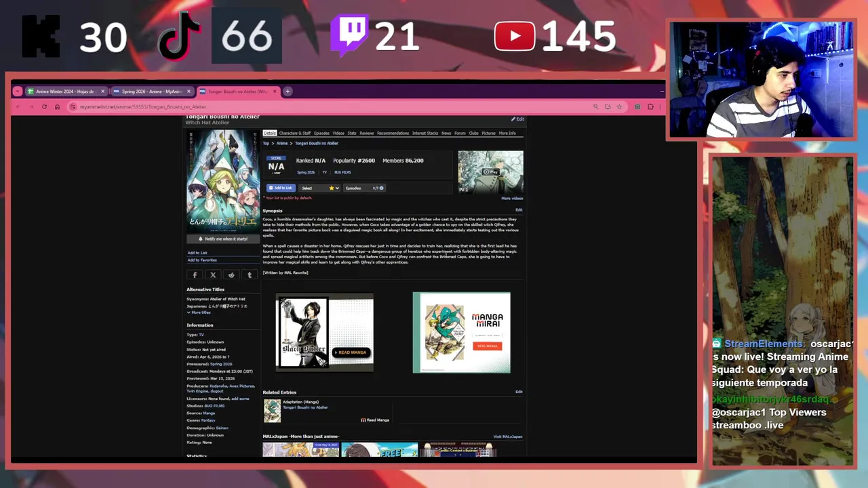Click the browser home icon
868x488 pixels.
pyautogui.click(x=57, y=106)
